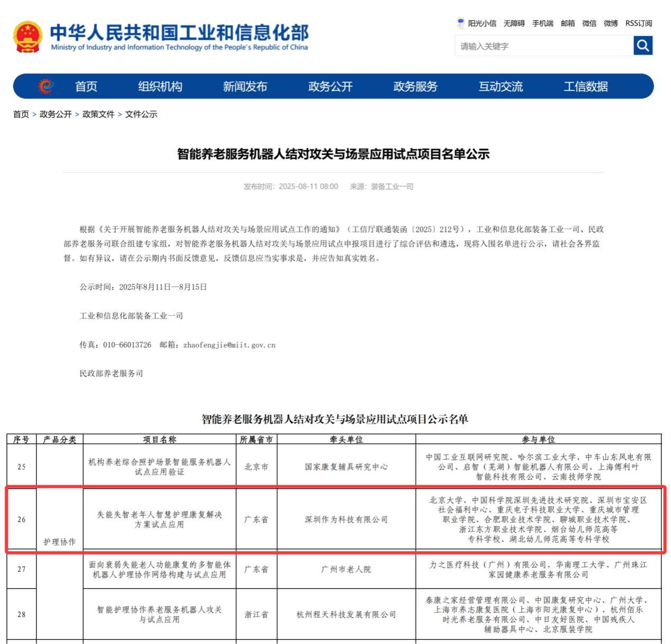Open the 组织机构 navigation tab
The image size is (671, 644).
160,86
